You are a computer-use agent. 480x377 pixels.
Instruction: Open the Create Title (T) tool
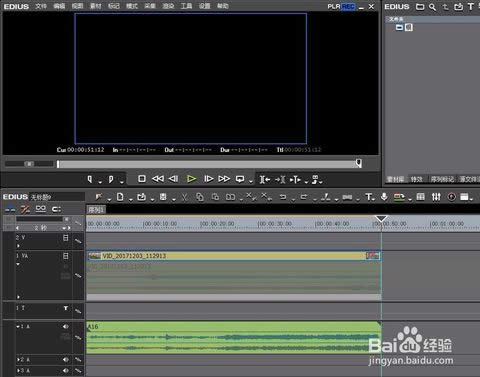click(x=369, y=197)
